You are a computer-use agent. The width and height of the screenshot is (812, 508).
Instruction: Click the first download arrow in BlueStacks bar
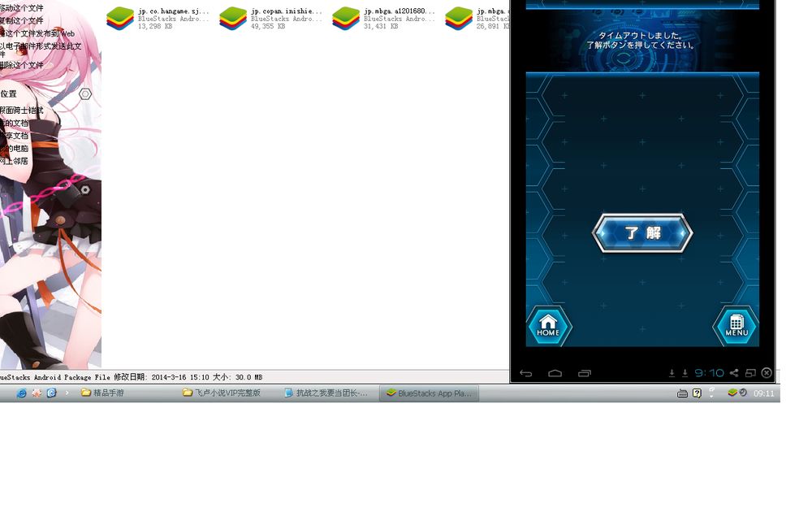click(x=672, y=373)
